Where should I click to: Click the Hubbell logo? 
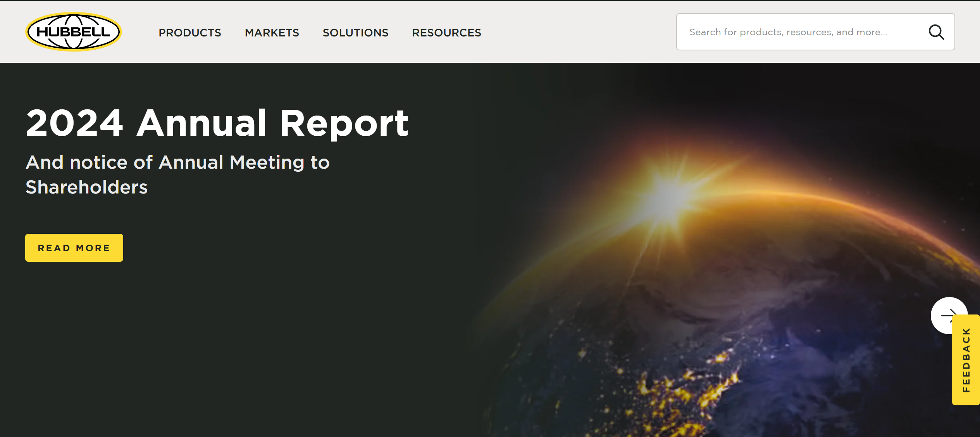pos(74,32)
